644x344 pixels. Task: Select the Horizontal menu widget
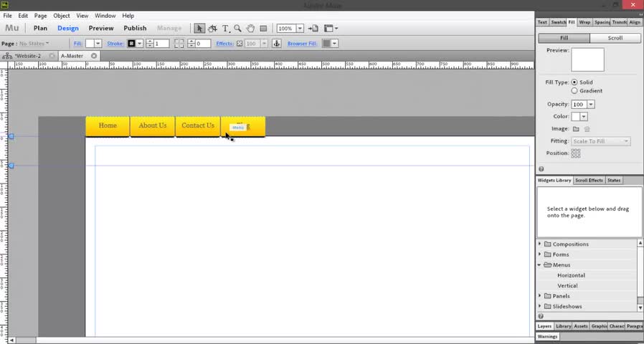click(x=571, y=275)
